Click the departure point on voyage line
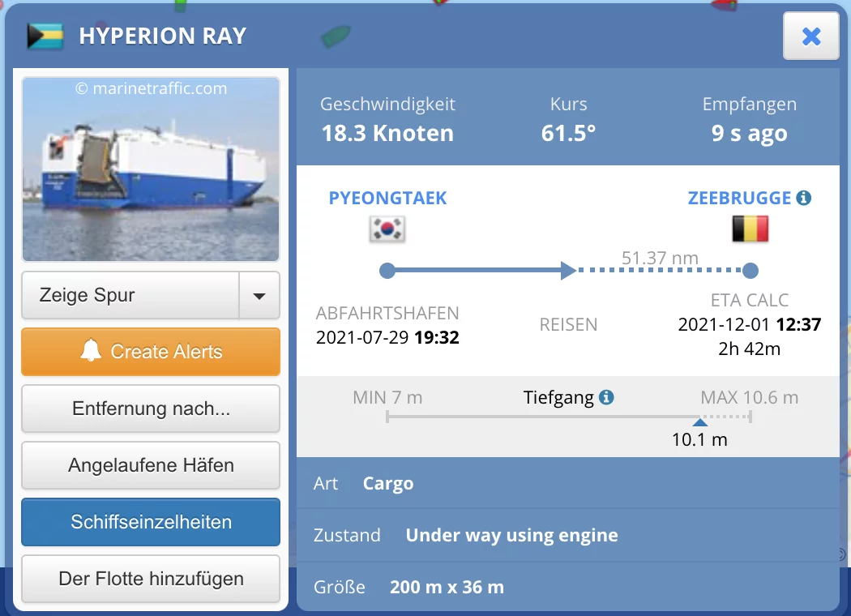 pos(387,270)
